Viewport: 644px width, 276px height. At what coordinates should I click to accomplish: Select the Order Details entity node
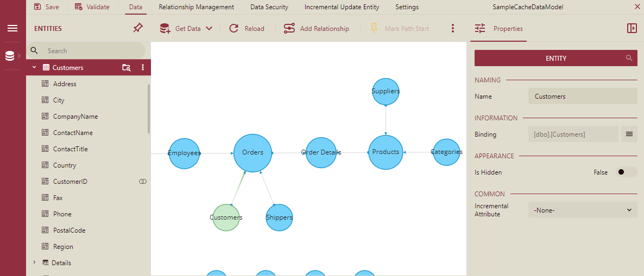tap(321, 152)
